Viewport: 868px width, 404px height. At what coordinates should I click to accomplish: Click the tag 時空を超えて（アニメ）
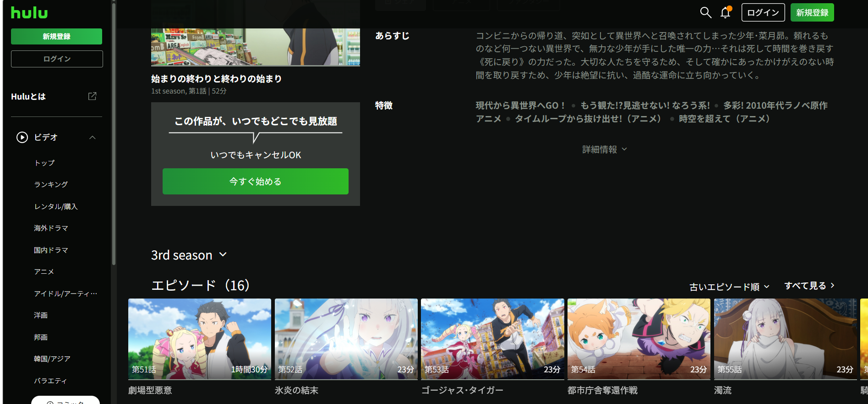tap(726, 119)
